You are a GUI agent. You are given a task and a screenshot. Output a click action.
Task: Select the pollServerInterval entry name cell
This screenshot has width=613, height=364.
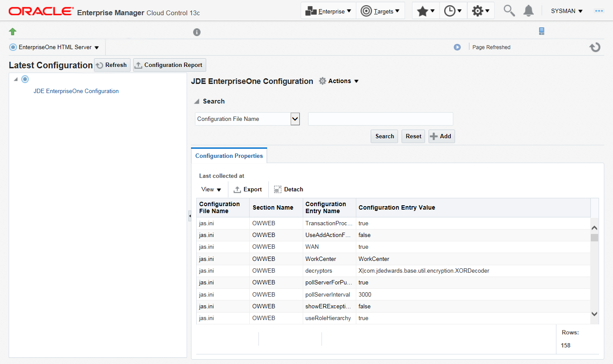329,294
